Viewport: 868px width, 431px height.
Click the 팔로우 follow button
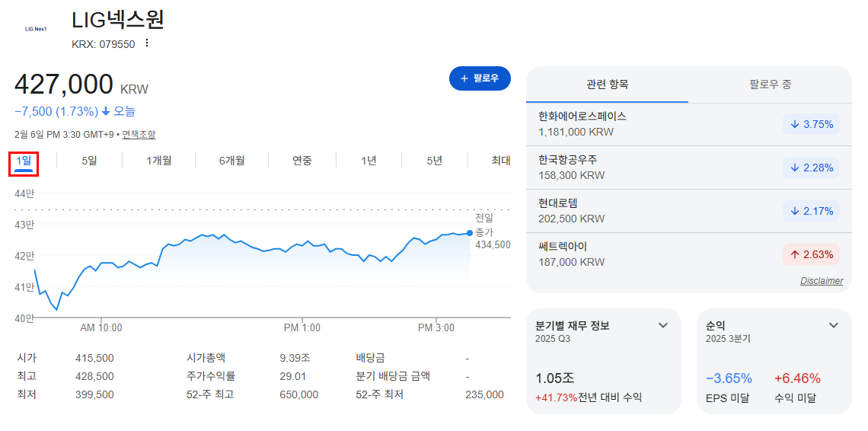[480, 78]
